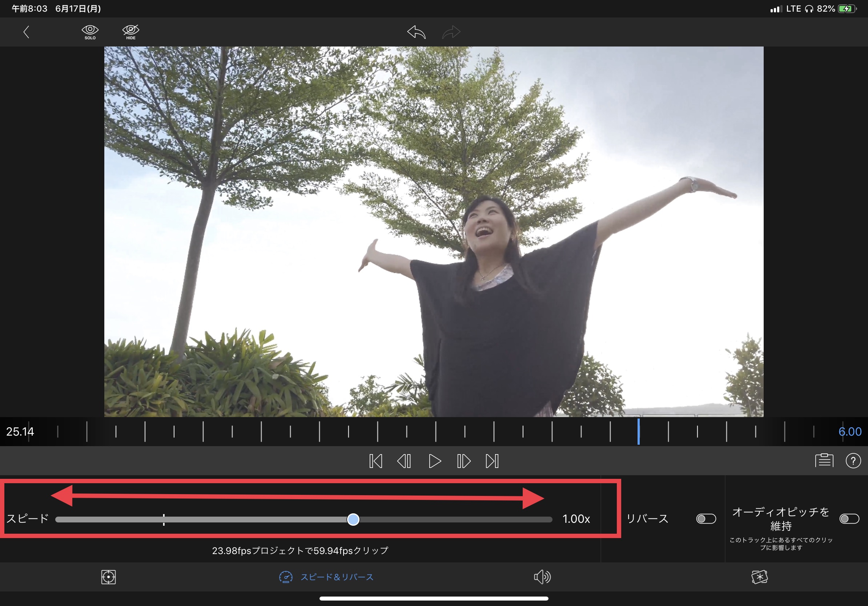Viewport: 868px width, 606px height.
Task: Enable オーディオピッチを維持 switch
Action: [x=849, y=519]
